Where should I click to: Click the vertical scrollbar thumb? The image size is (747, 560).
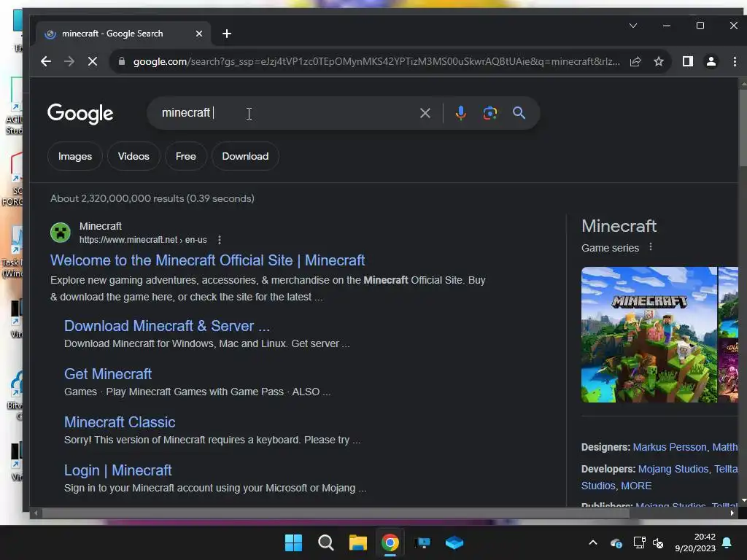743,128
